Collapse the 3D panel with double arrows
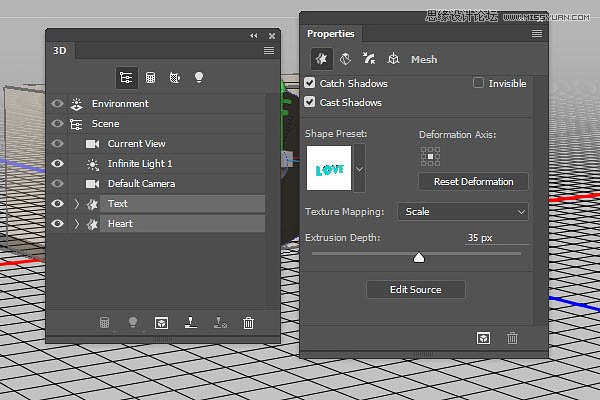This screenshot has width=600, height=400. pos(254,36)
